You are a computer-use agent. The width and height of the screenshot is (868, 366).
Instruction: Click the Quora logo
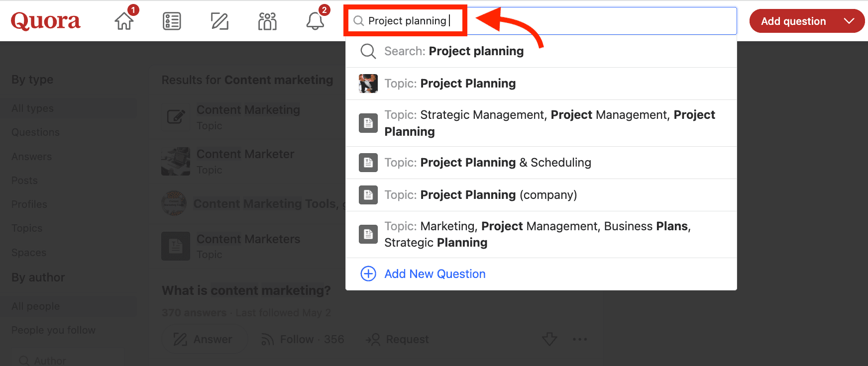pos(45,21)
